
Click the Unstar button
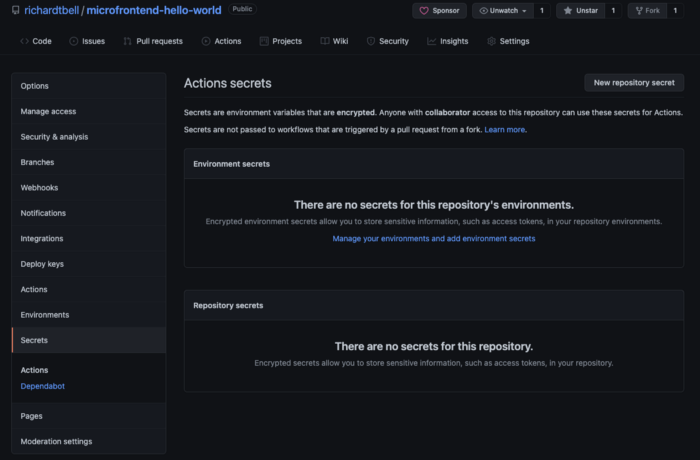point(580,11)
